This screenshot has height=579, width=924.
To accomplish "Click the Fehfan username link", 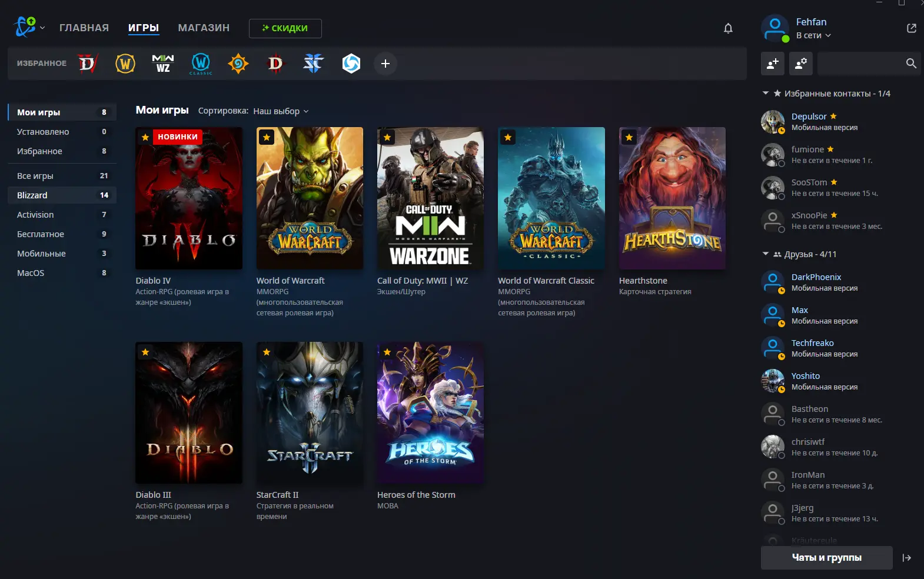I will tap(811, 22).
